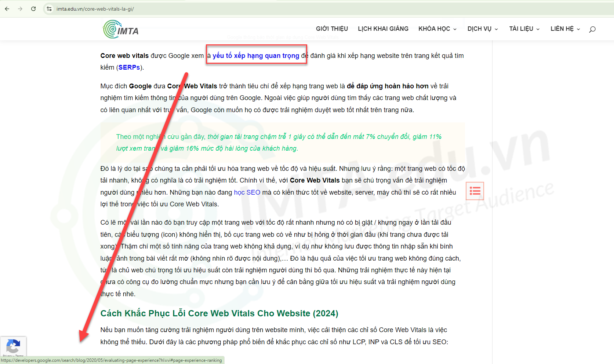The width and height of the screenshot is (614, 364).
Task: Expand the TÀI LIỆU dropdown menu
Action: (524, 29)
